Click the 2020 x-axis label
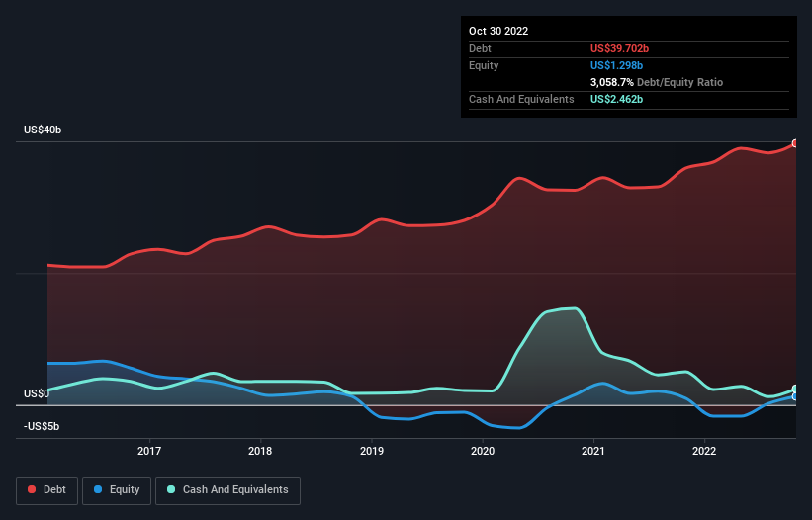 pos(483,451)
